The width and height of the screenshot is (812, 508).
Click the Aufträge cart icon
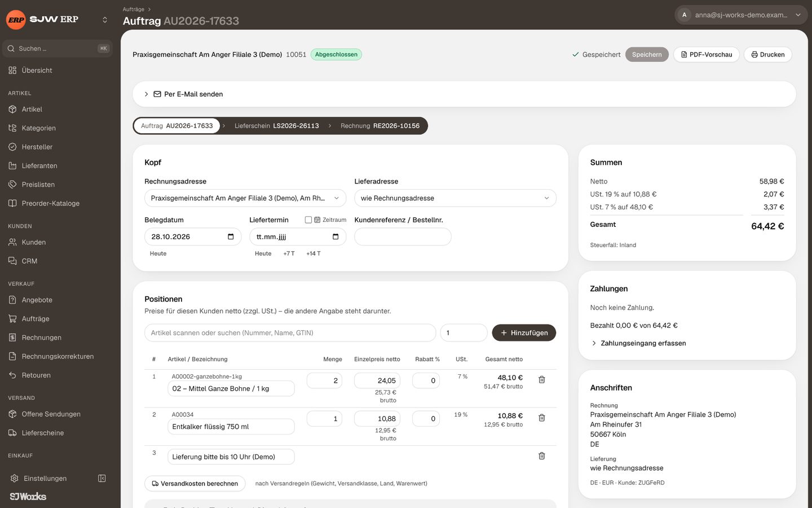coord(12,319)
